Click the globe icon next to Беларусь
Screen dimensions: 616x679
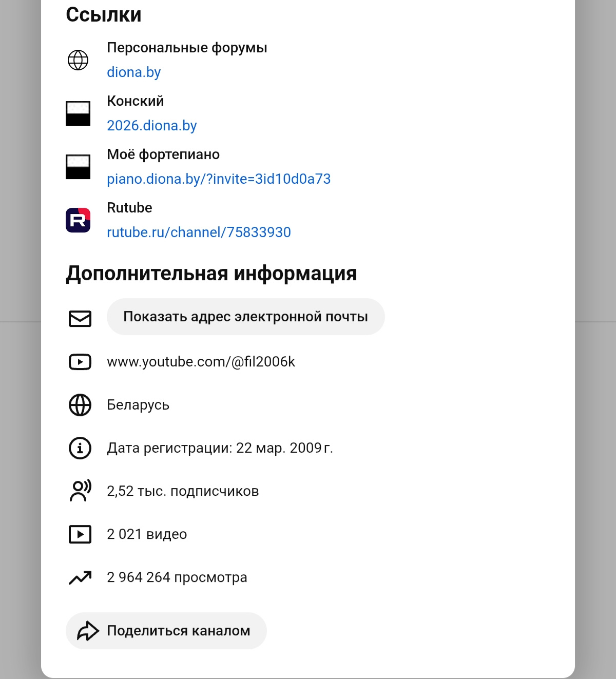pos(80,404)
